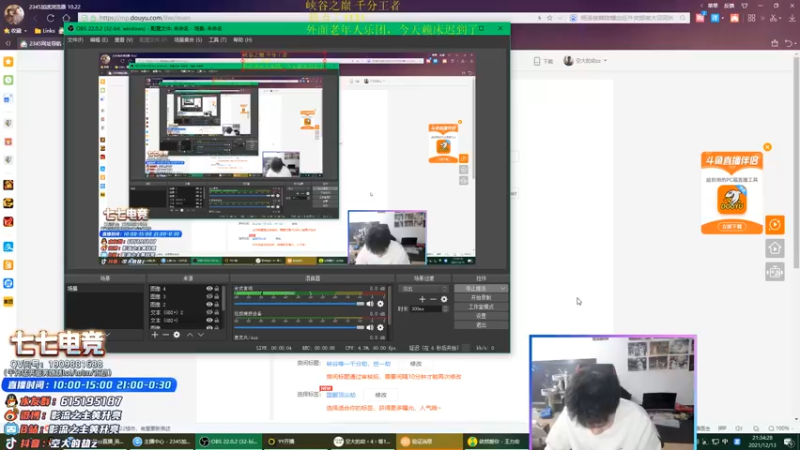The height and width of the screenshot is (450, 800).
Task: Mute the desktop audio speaker icon
Action: [x=370, y=304]
